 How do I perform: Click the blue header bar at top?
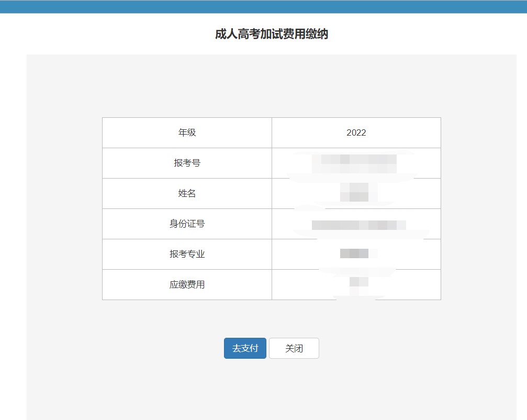pyautogui.click(x=263, y=6)
